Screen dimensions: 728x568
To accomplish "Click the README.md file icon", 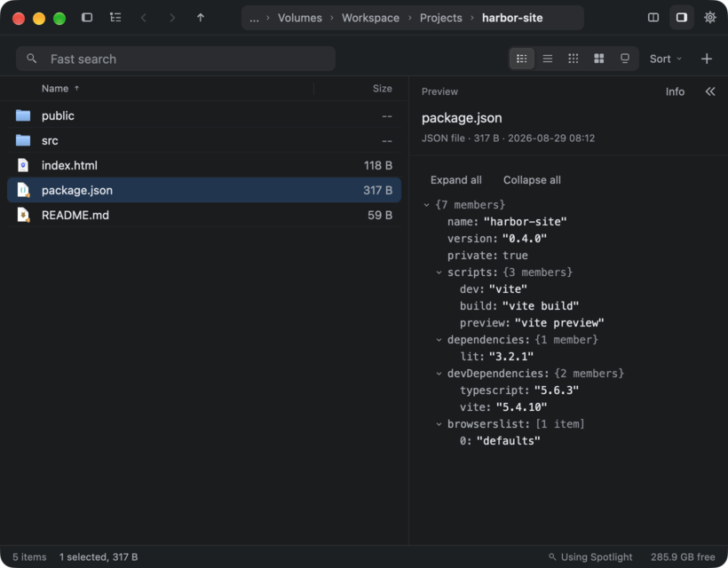I will pyautogui.click(x=23, y=215).
